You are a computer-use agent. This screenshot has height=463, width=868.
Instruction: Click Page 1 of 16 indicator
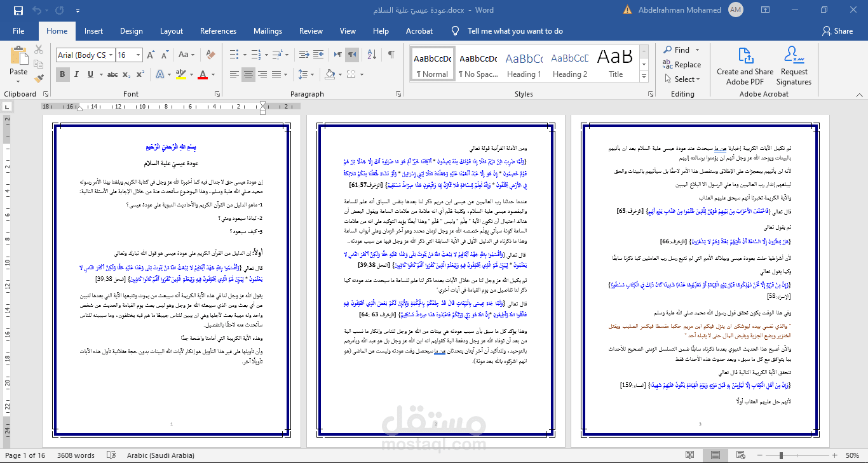(25, 455)
